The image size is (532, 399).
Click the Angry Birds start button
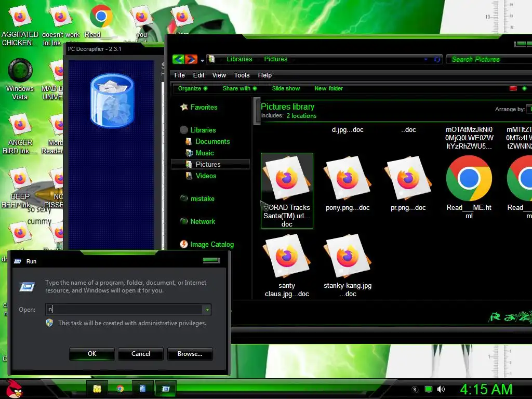14,389
